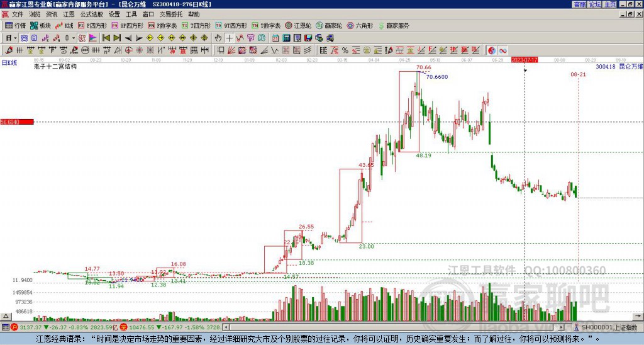The width and height of the screenshot is (644, 345).
Task: Open the 工具 menu
Action: pyautogui.click(x=131, y=14)
